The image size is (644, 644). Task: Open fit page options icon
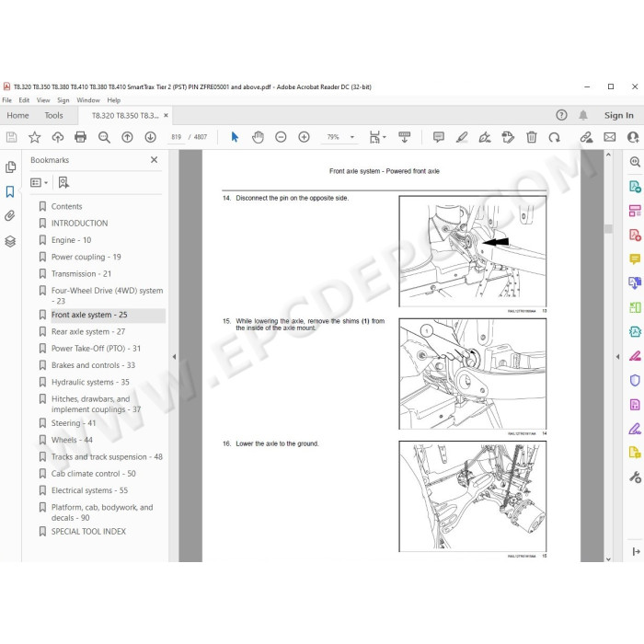pyautogui.click(x=376, y=137)
